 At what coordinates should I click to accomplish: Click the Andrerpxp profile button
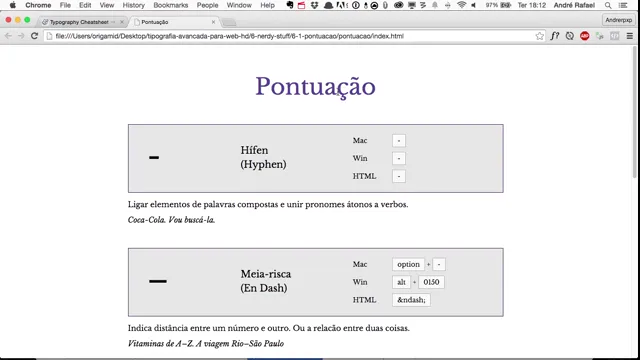[x=618, y=20]
